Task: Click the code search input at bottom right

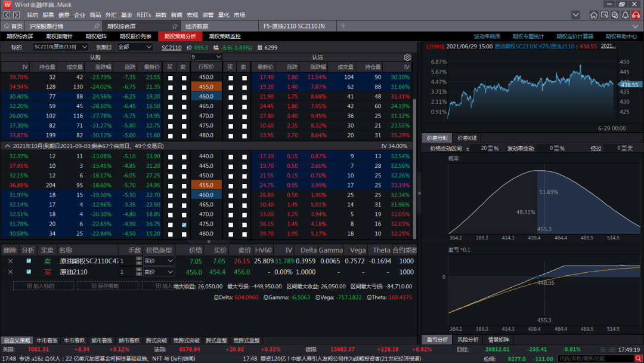Action: pyautogui.click(x=595, y=359)
